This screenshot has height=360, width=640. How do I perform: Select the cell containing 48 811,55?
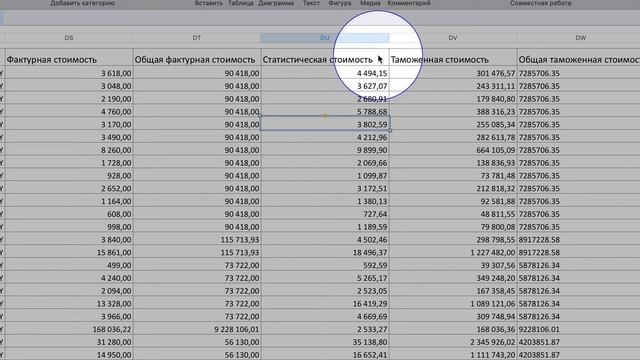point(453,214)
